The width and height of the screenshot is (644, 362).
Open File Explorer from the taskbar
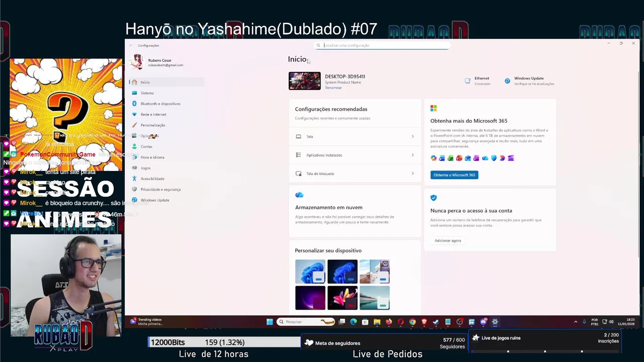(377, 322)
